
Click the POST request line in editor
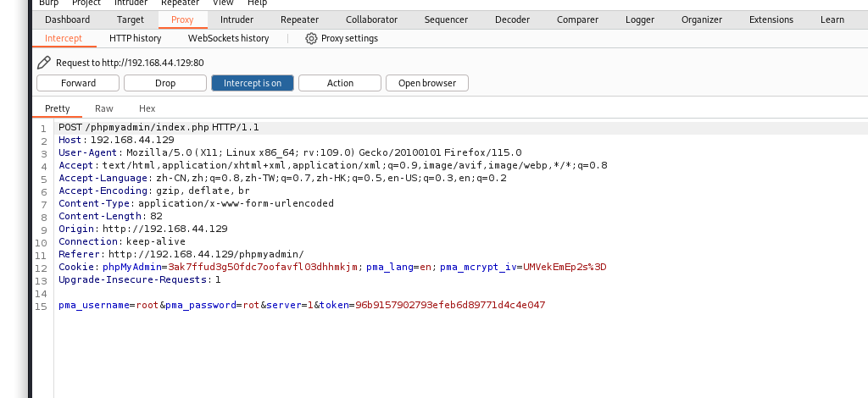tap(159, 127)
